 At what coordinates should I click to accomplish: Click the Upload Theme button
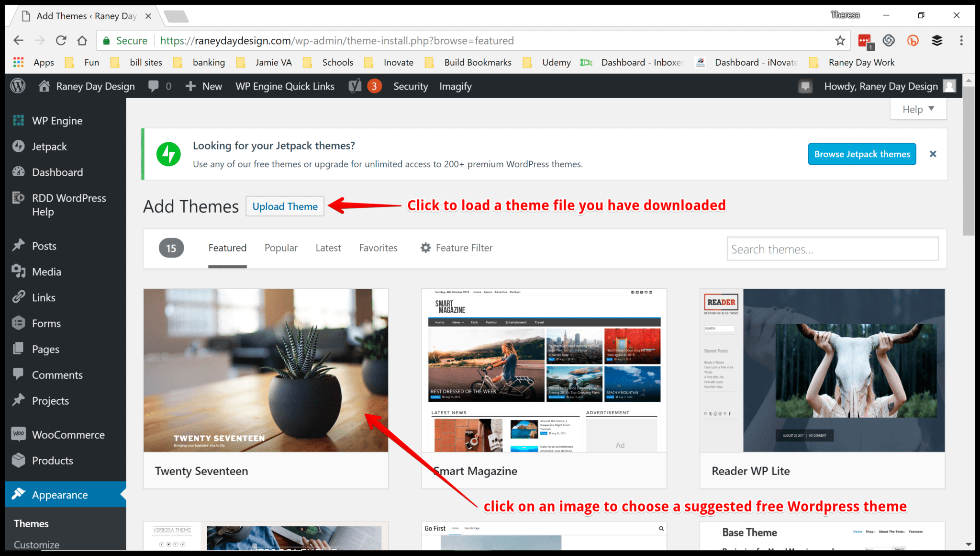point(285,206)
